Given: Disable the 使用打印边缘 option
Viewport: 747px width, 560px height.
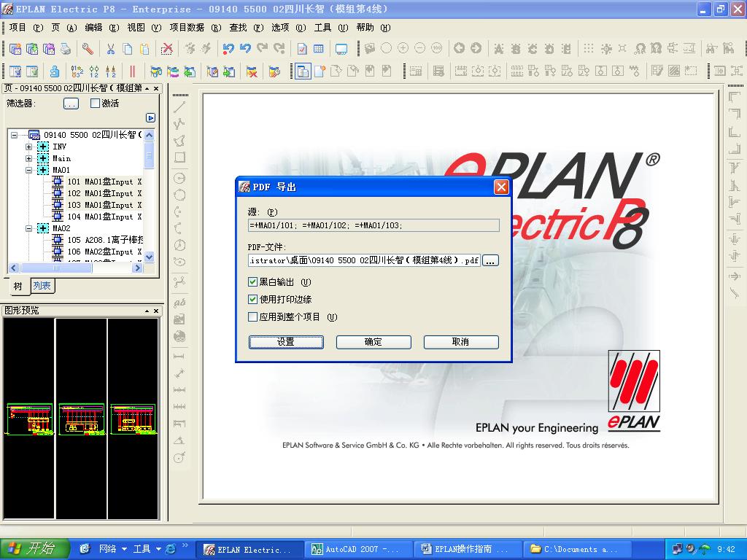Looking at the screenshot, I should [x=253, y=298].
